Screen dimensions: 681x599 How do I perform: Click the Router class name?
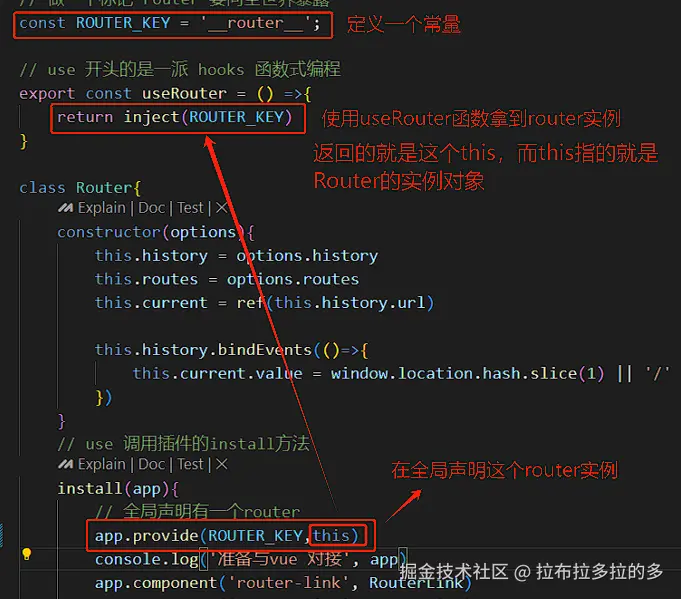coord(103,188)
